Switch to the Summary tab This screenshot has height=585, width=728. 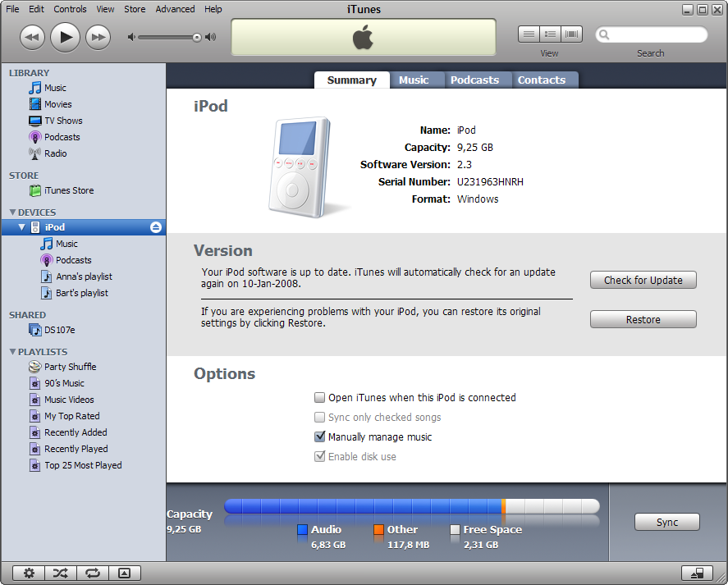click(352, 80)
